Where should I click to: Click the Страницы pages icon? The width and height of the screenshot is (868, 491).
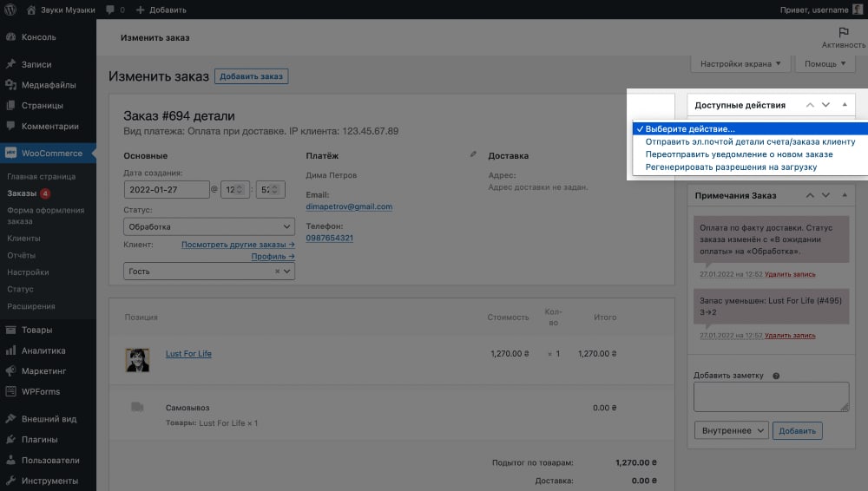10,105
